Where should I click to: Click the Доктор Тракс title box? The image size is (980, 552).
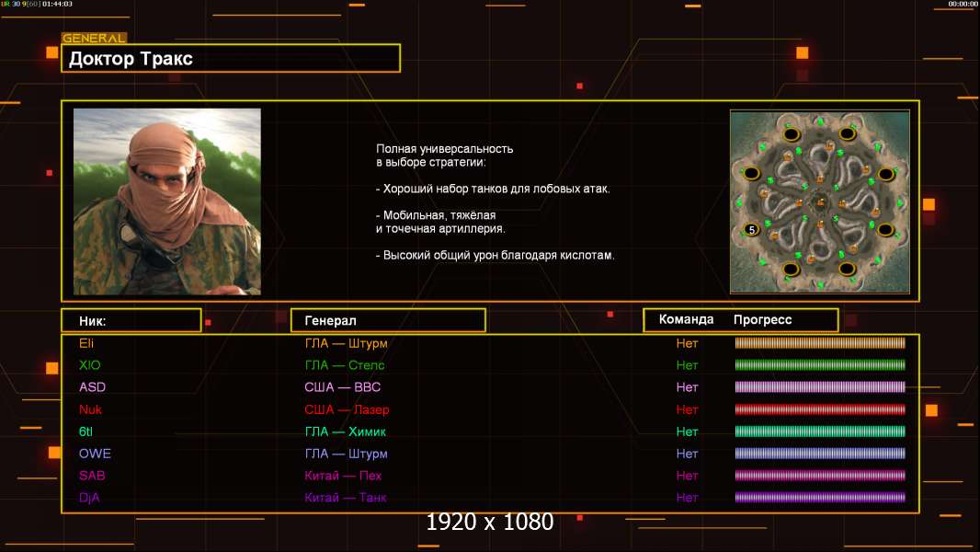(234, 59)
